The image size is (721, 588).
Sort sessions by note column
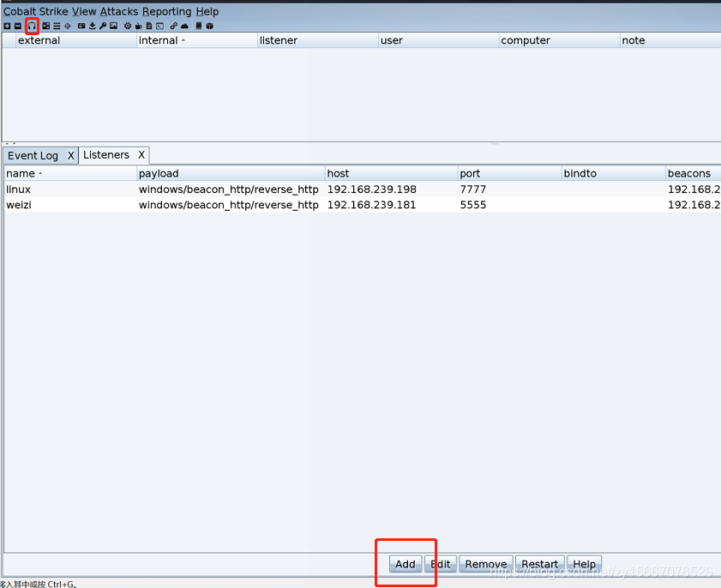(670, 40)
